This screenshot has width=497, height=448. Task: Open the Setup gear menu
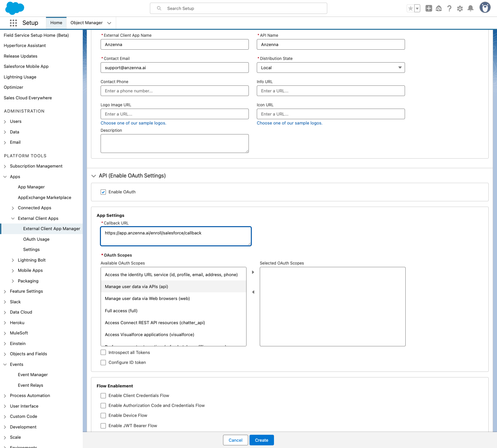pyautogui.click(x=460, y=9)
